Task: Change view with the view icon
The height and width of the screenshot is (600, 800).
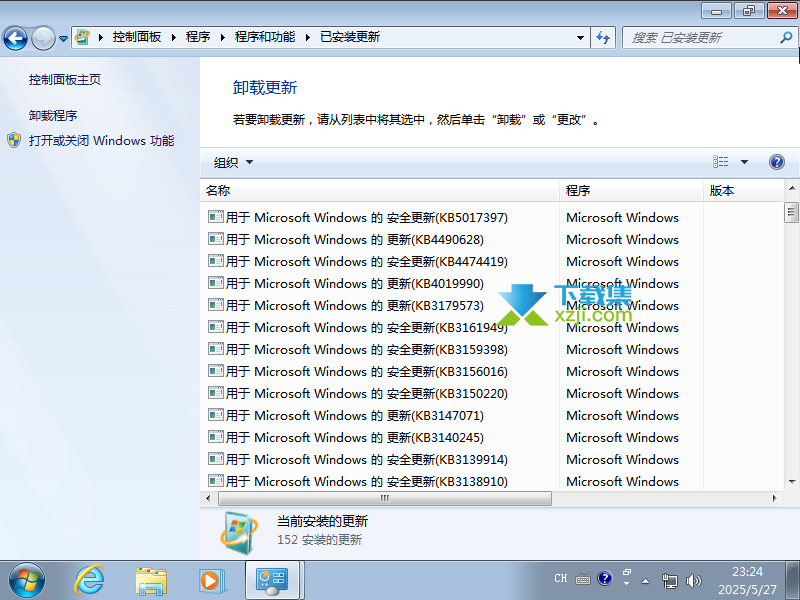Action: point(720,162)
